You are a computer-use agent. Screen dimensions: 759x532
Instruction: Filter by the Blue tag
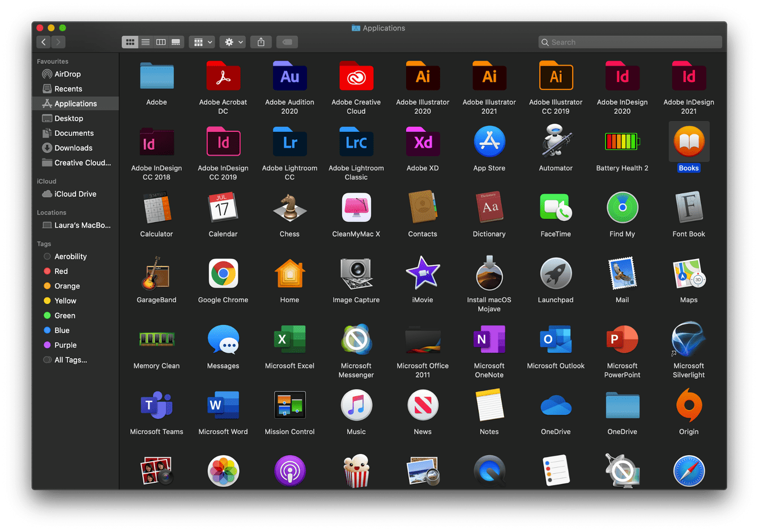(76, 330)
